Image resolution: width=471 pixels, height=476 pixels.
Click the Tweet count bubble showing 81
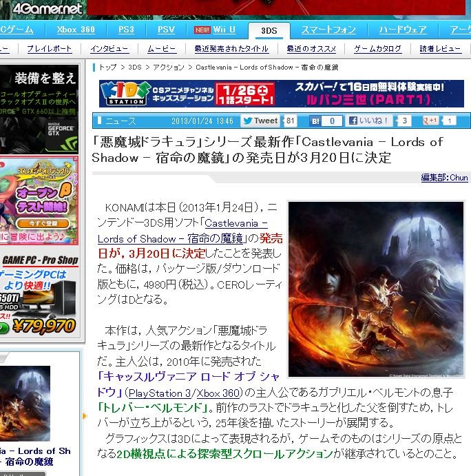[x=291, y=121]
